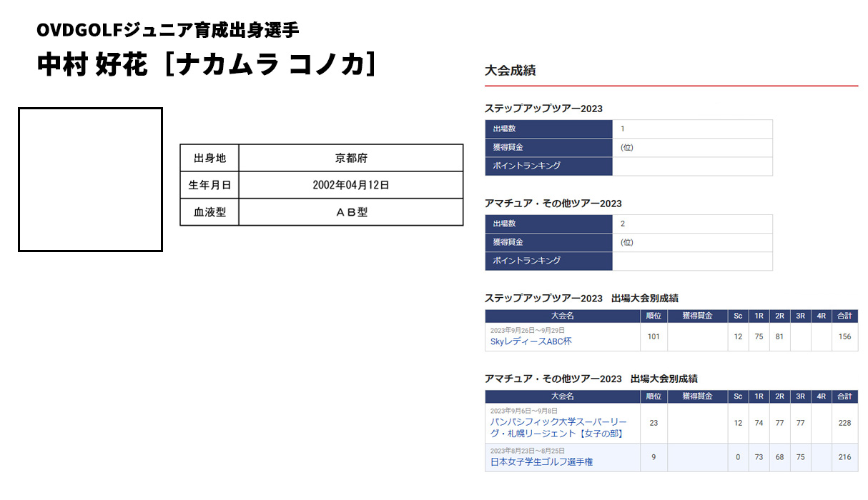
Task: Click the OVDGOLFジュニア育成出身選手 title
Action: click(x=167, y=30)
